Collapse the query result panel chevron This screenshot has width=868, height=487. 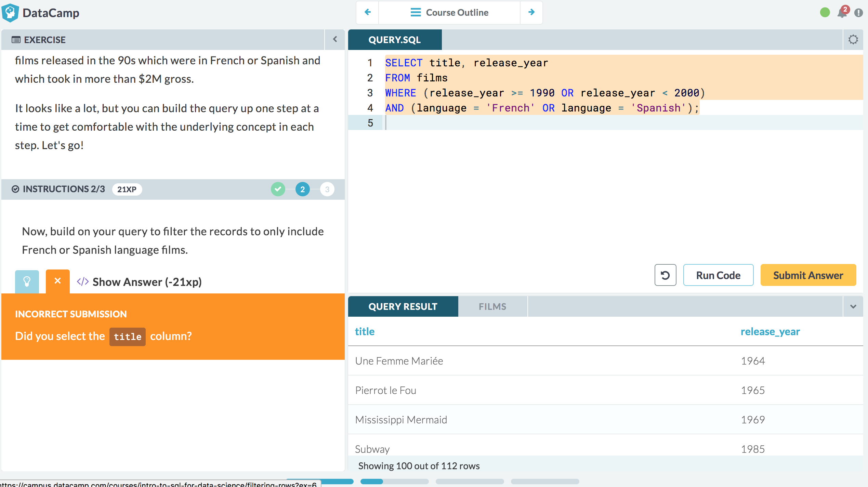(853, 306)
